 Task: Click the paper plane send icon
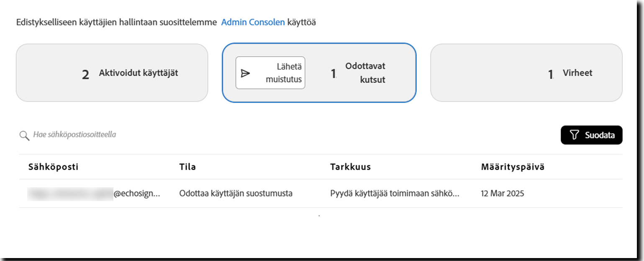pos(245,72)
